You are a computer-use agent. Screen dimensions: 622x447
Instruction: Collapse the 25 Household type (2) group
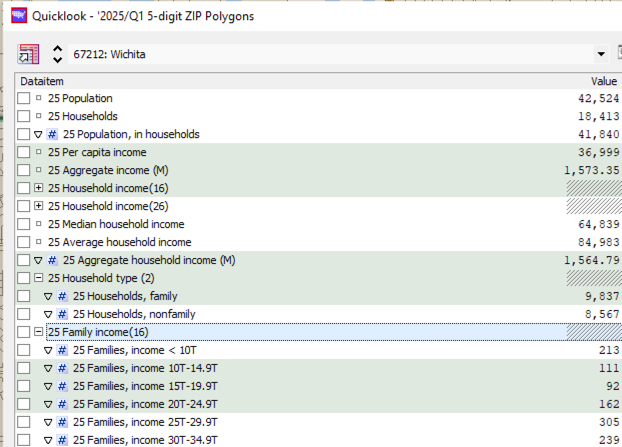click(38, 278)
